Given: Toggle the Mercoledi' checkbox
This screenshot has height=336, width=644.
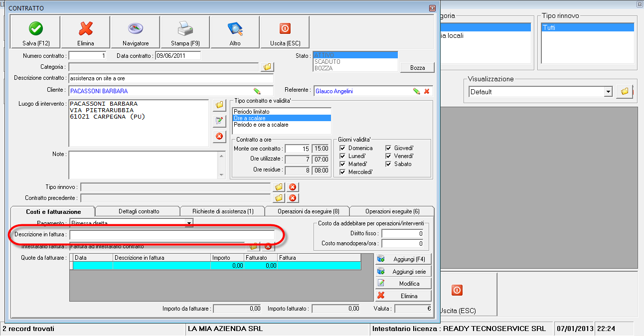Looking at the screenshot, I should 343,172.
